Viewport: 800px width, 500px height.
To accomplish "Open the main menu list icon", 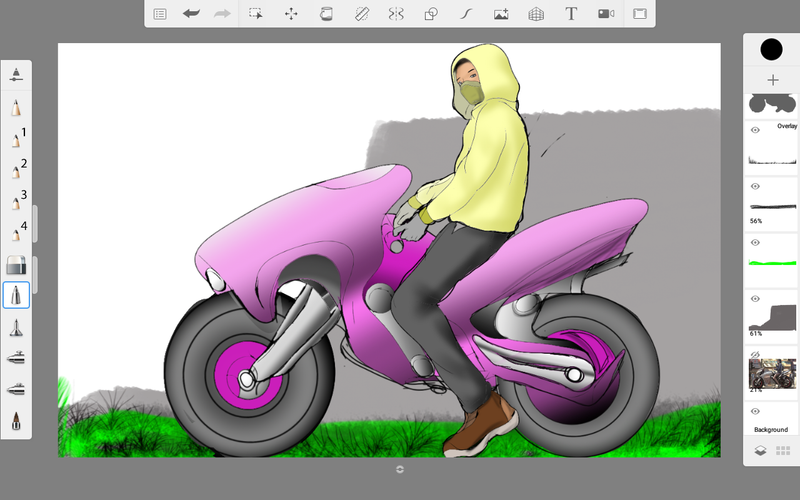I will (160, 14).
